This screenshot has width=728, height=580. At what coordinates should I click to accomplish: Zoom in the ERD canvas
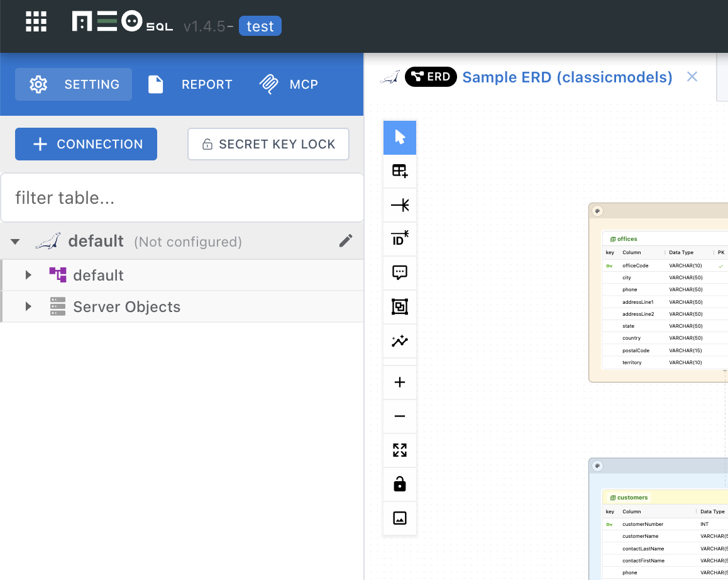(x=400, y=382)
